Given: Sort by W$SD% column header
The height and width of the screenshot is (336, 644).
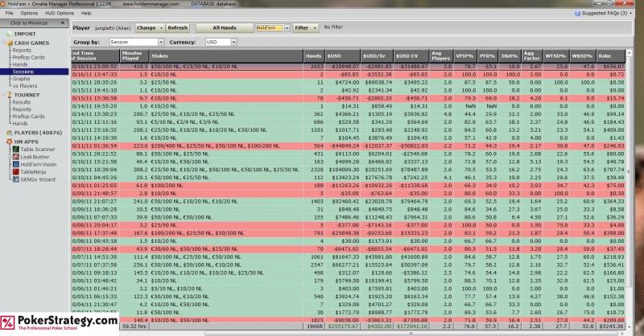Looking at the screenshot, I should click(582, 55).
